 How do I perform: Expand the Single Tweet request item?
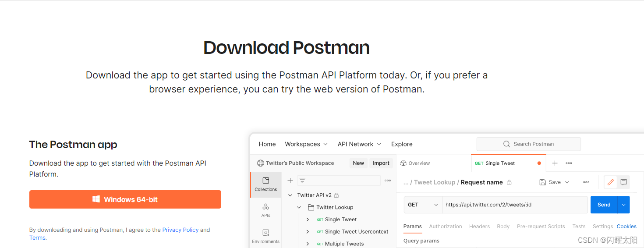(308, 220)
